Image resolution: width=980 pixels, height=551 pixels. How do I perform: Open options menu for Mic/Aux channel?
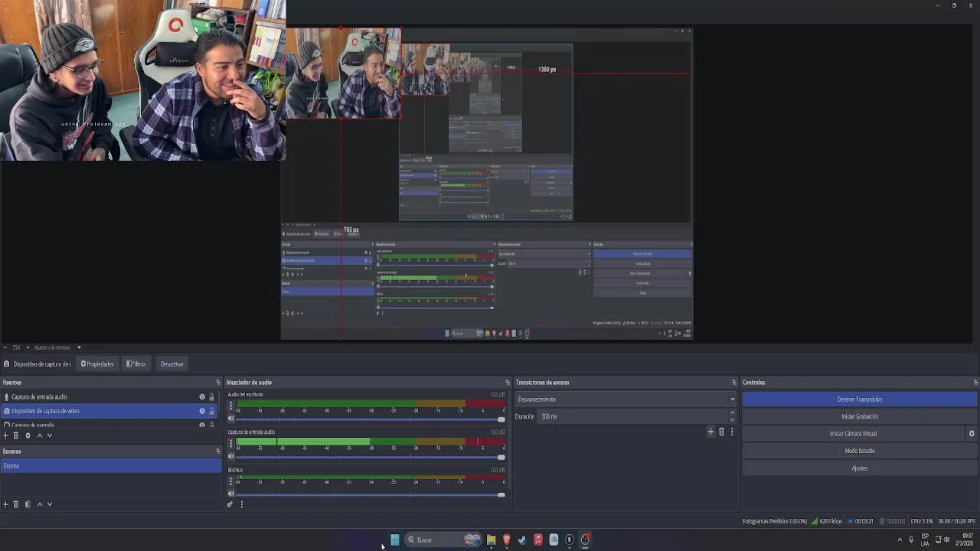coord(231,481)
